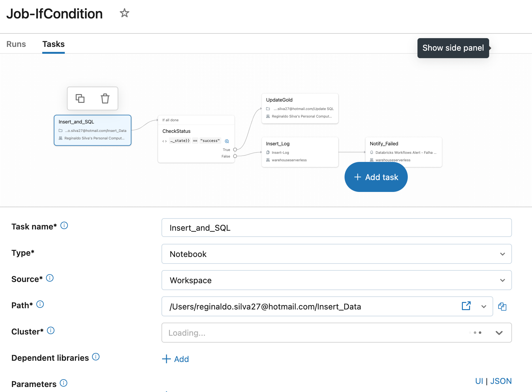Star the Job-IfCondition job as favorite
The image size is (532, 392).
[124, 13]
